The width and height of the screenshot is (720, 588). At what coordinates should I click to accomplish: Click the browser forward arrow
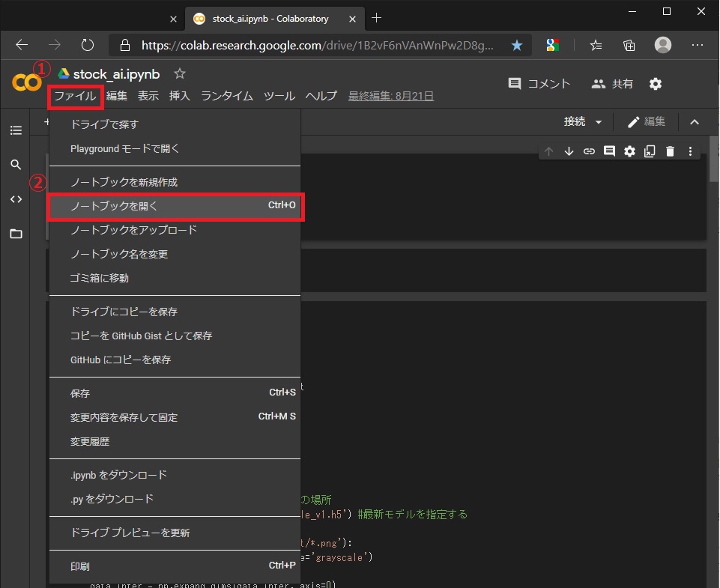55,44
